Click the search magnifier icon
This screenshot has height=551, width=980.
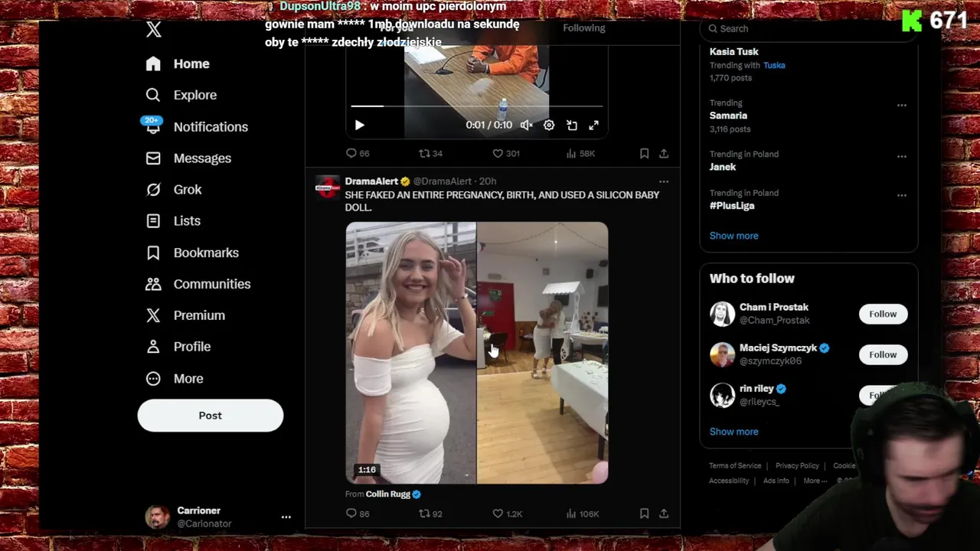pos(713,28)
